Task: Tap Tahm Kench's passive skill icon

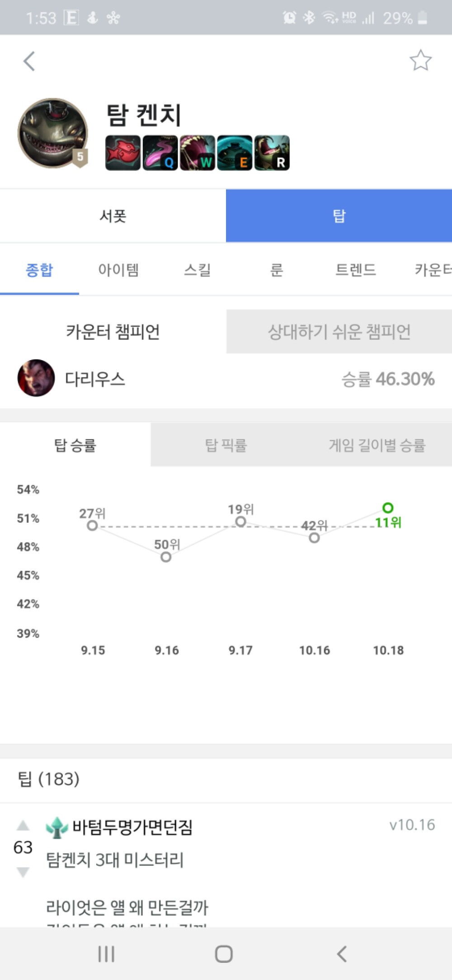Action: pyautogui.click(x=123, y=153)
